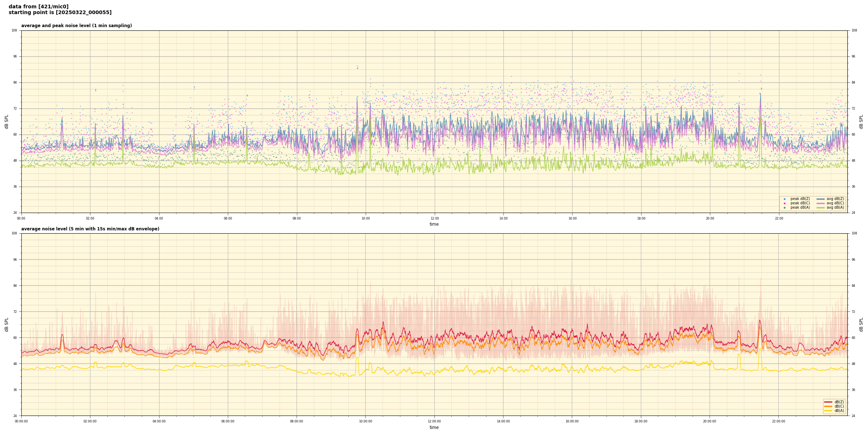This screenshot has height=434, width=868.
Task: Click the peak dB(Z) blue legend marker
Action: click(x=784, y=199)
